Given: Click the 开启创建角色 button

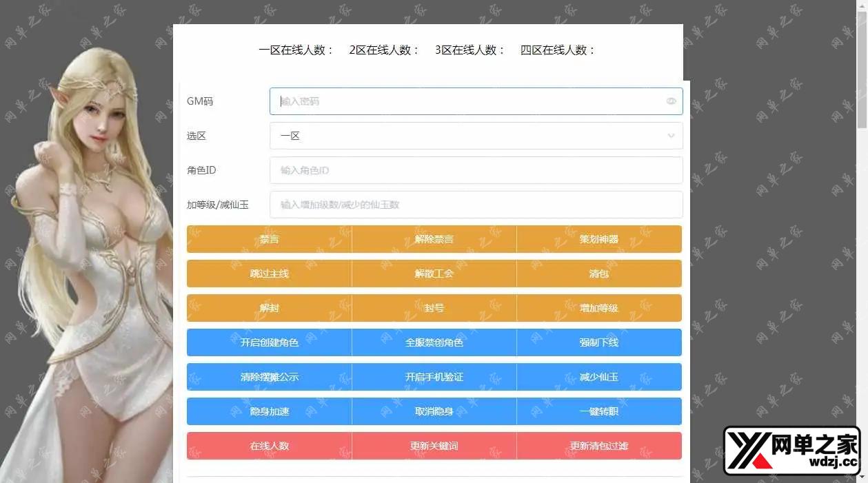Looking at the screenshot, I should coord(270,342).
